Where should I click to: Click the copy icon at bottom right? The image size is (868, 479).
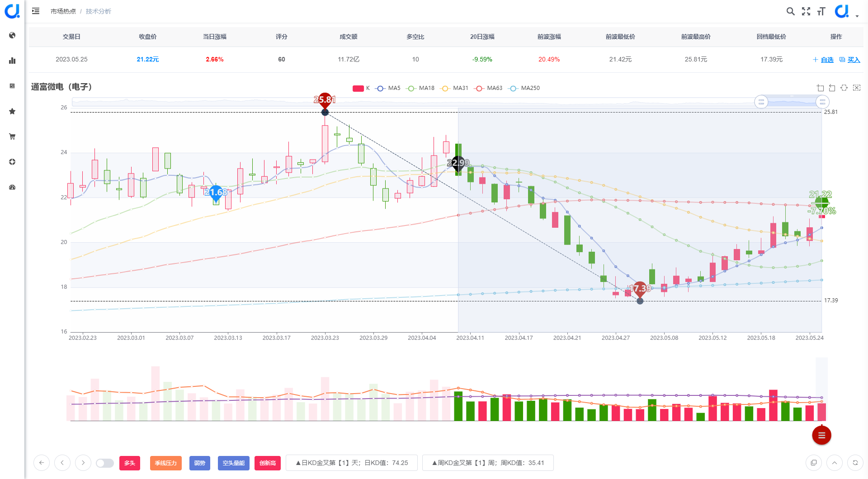814,463
